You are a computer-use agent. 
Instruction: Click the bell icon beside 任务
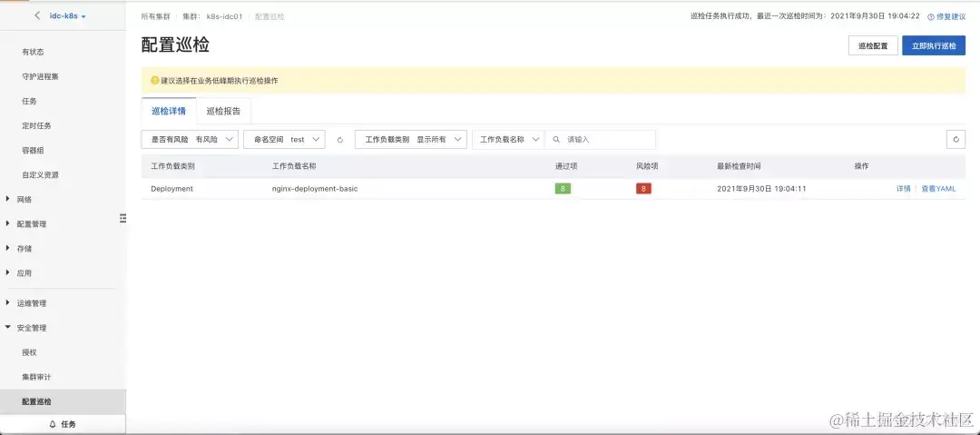tap(53, 424)
